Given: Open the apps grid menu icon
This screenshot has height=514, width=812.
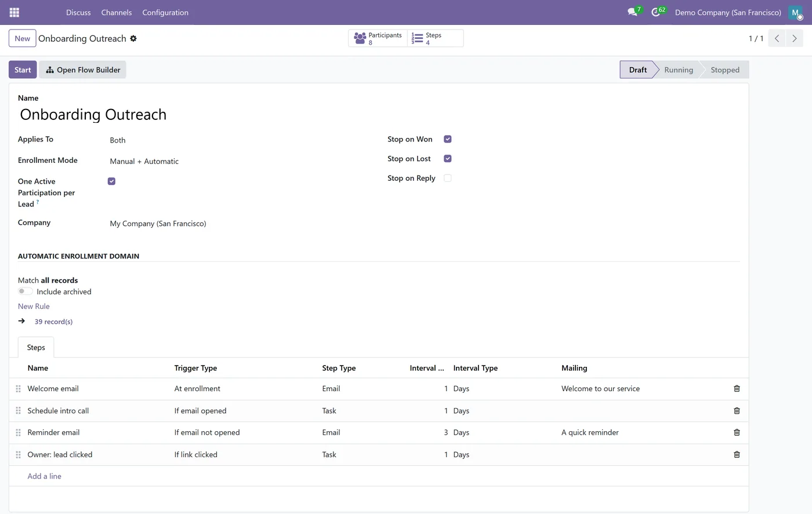Looking at the screenshot, I should click(x=14, y=12).
